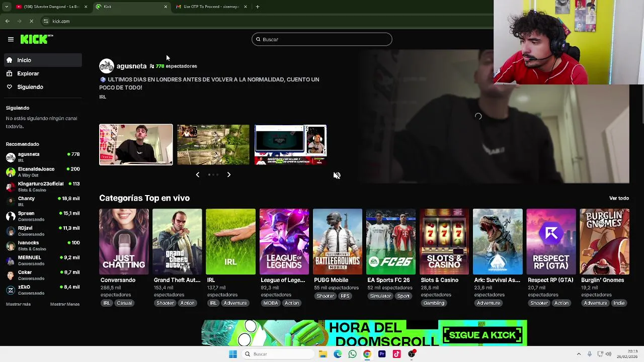The width and height of the screenshot is (644, 362).
Task: Click the taskbar Buscar search box
Action: pyautogui.click(x=278, y=354)
